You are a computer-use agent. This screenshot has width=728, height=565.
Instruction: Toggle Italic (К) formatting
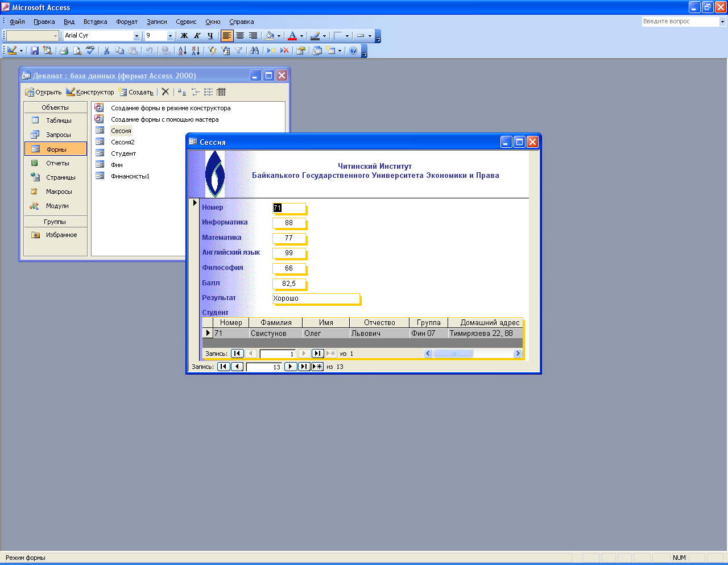click(x=197, y=35)
